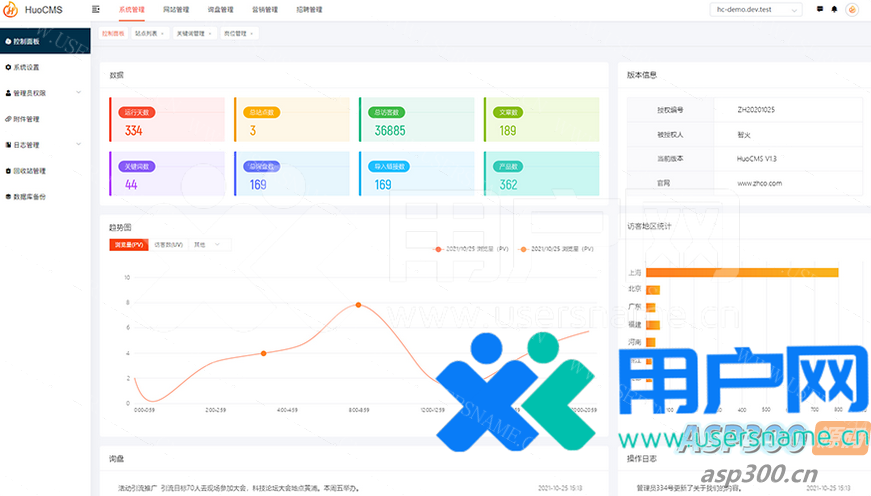This screenshot has height=496, width=871.
Task: Expand the 管理员权限 sidebar submenu
Action: coord(40,93)
